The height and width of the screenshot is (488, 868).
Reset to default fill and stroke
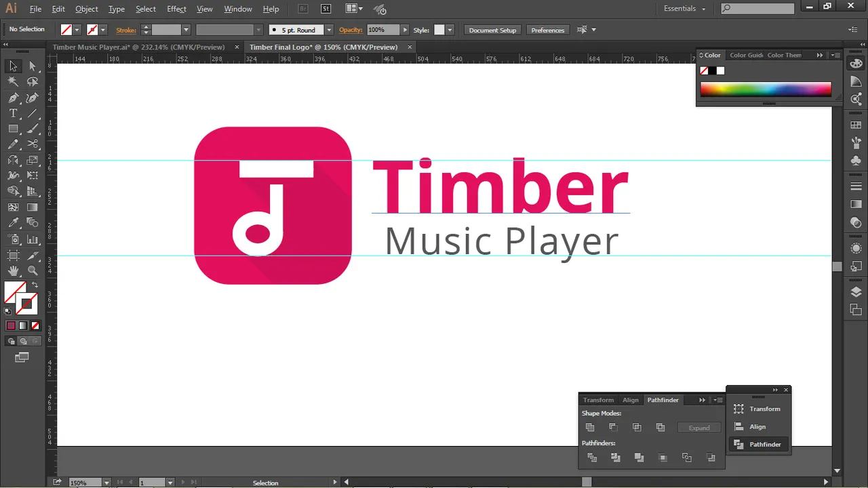click(8, 311)
